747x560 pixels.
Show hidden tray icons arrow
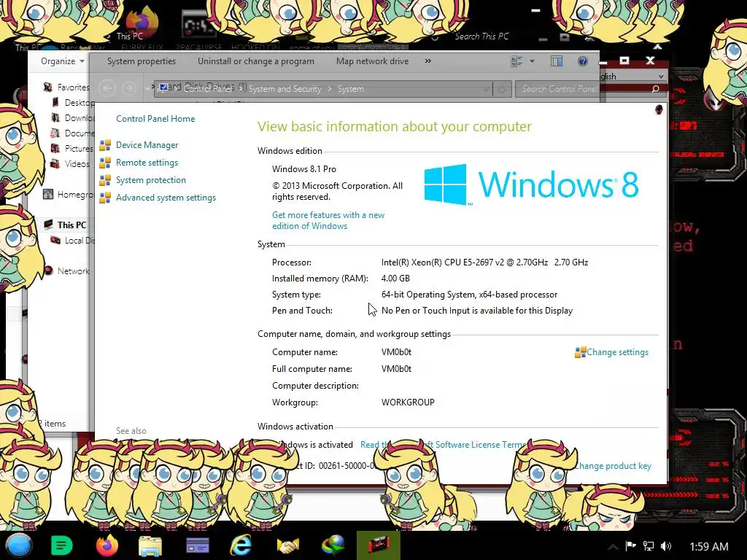(613, 547)
